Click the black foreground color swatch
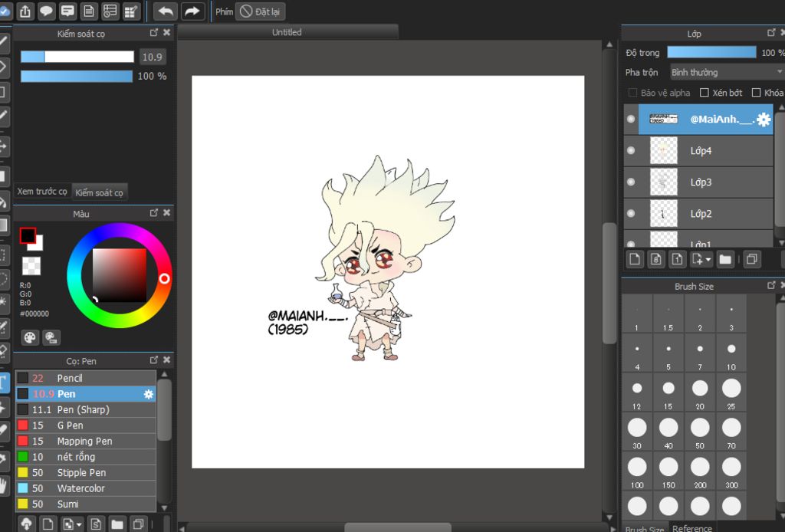This screenshot has width=785, height=532. 28,236
